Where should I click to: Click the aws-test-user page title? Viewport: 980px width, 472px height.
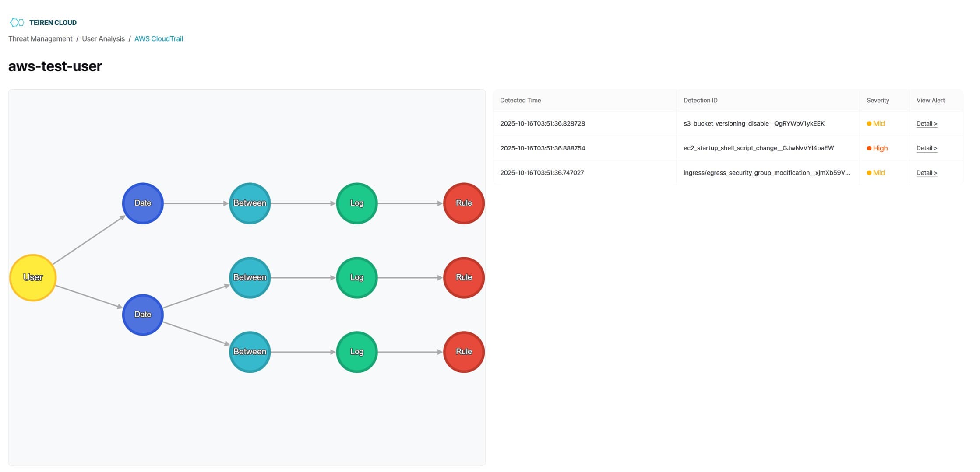[55, 66]
